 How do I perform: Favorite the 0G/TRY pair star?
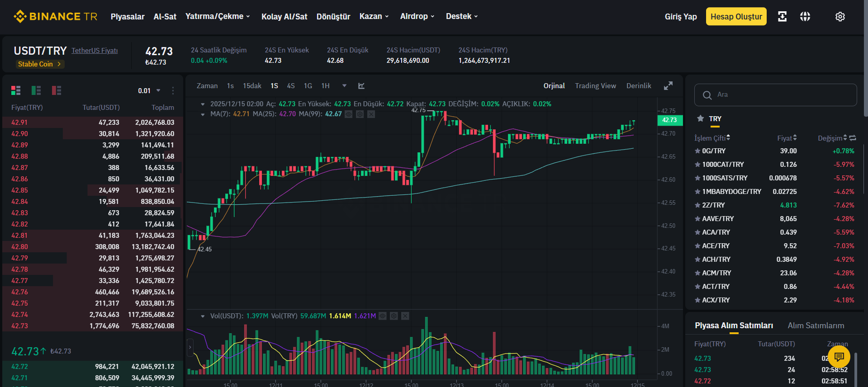point(697,151)
